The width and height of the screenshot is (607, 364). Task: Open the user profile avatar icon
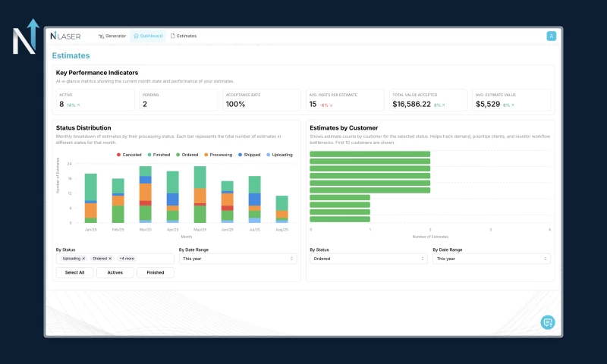point(551,36)
